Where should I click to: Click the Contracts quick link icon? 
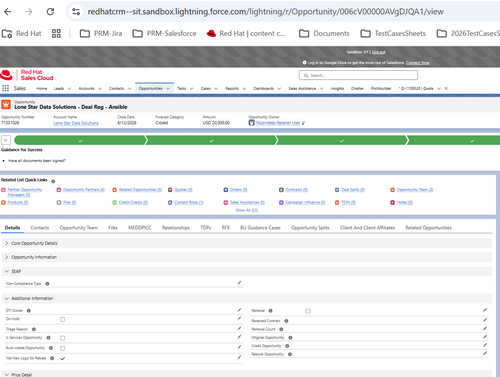281,190
